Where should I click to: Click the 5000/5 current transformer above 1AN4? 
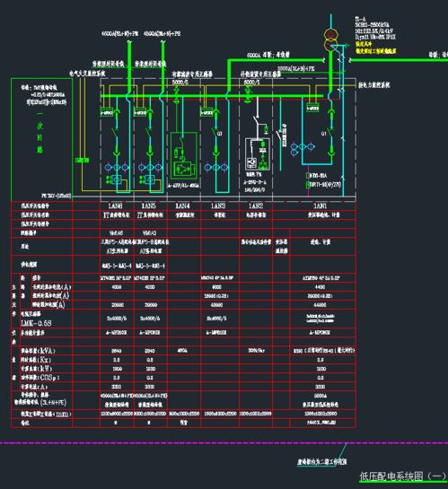[x=176, y=93]
